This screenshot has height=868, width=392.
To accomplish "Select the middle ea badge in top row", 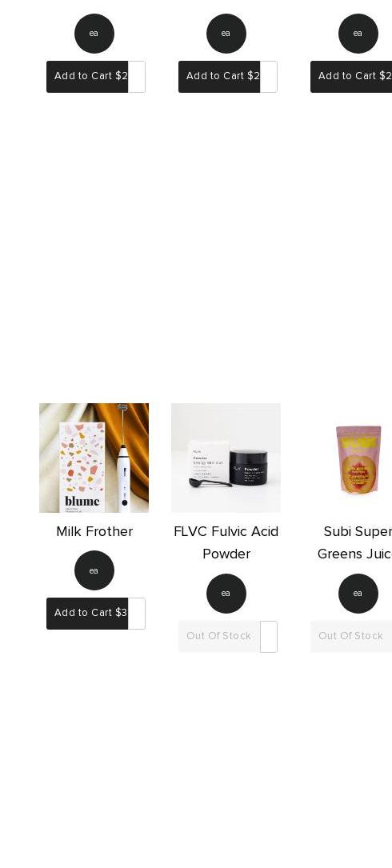I will (226, 34).
